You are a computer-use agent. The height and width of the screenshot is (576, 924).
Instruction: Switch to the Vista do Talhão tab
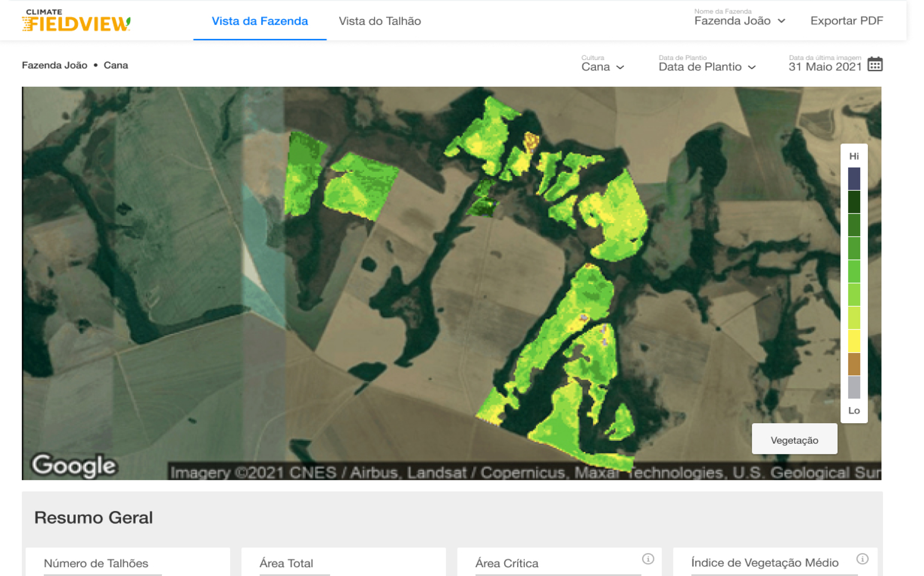coord(380,21)
